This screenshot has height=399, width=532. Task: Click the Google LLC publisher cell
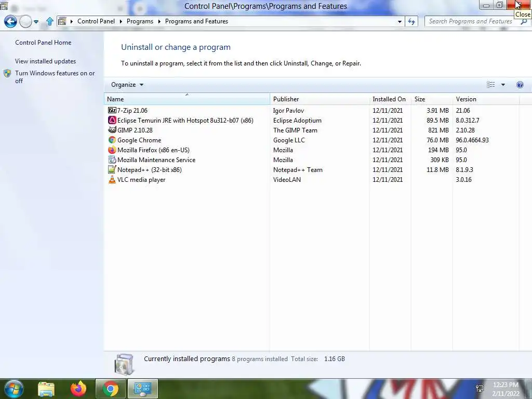tap(289, 140)
